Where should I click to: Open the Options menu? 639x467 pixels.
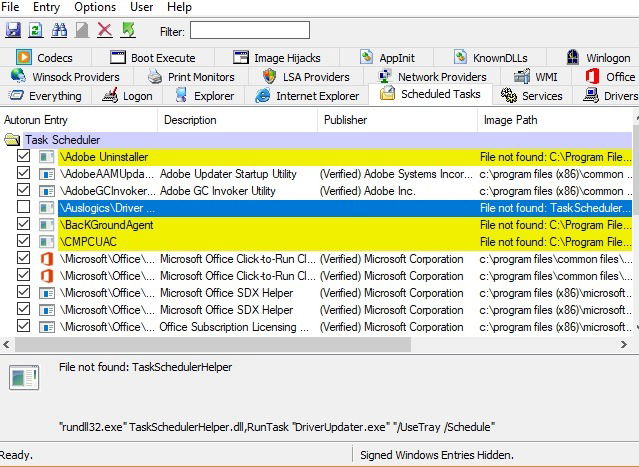(95, 7)
